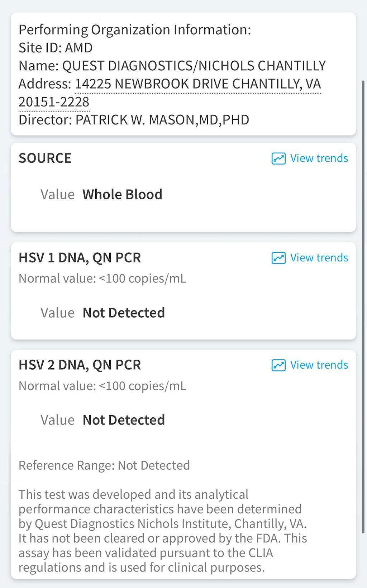Open View trends text link for HSV 2
This screenshot has width=367, height=588.
[x=319, y=365]
